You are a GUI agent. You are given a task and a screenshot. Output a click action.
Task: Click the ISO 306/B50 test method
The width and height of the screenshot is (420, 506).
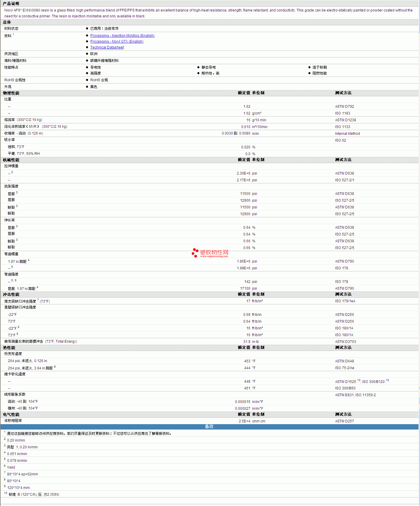coord(345,388)
